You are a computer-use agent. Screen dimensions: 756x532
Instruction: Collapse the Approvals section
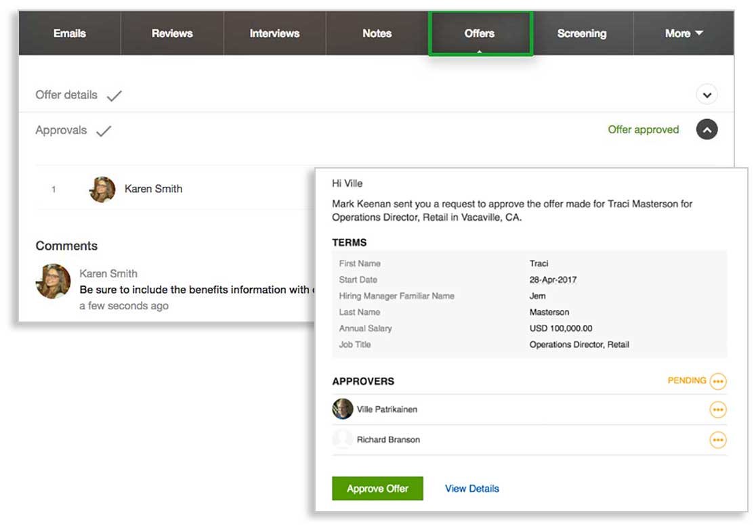[707, 130]
